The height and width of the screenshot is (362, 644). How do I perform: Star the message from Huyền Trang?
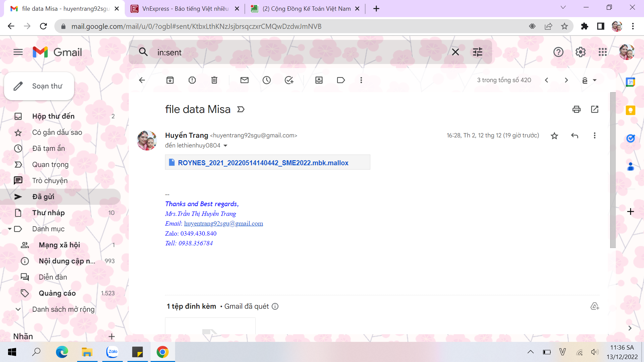[554, 136]
